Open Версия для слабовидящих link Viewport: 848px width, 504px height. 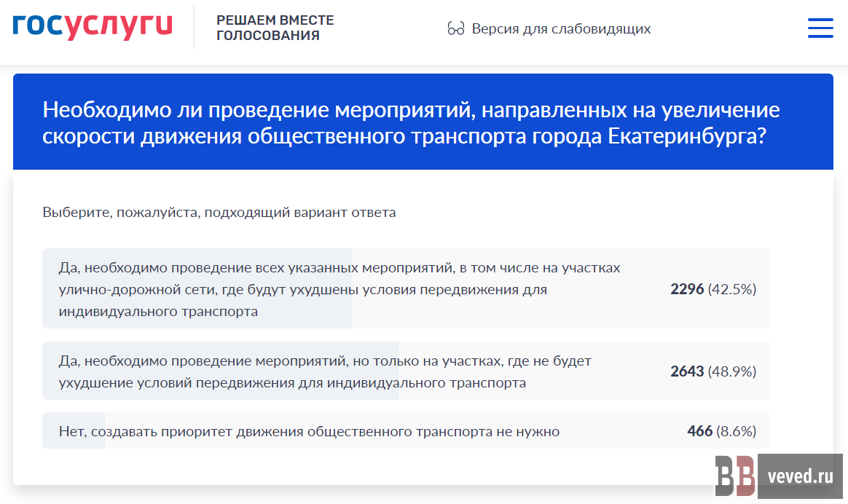tap(561, 29)
